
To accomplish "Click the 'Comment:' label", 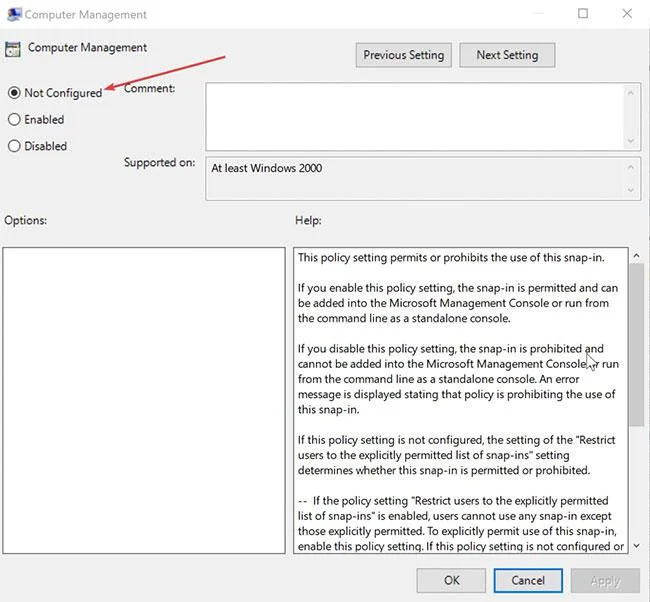I will click(x=150, y=88).
